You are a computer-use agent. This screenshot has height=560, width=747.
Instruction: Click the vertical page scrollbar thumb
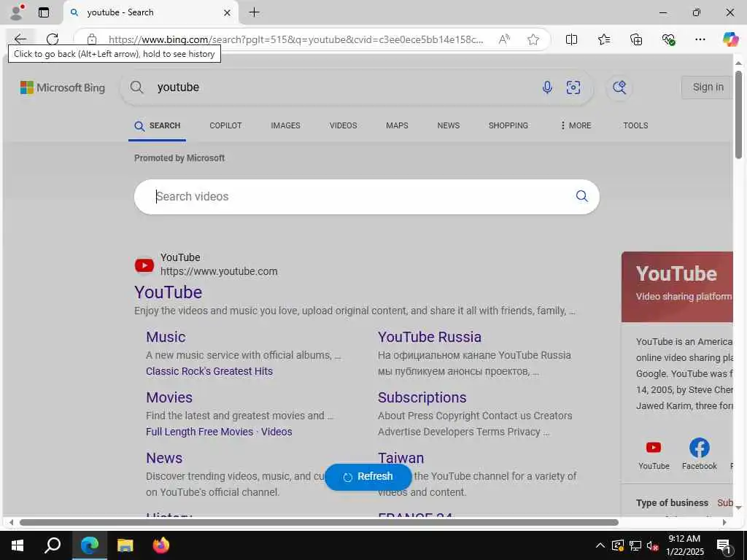(738, 114)
